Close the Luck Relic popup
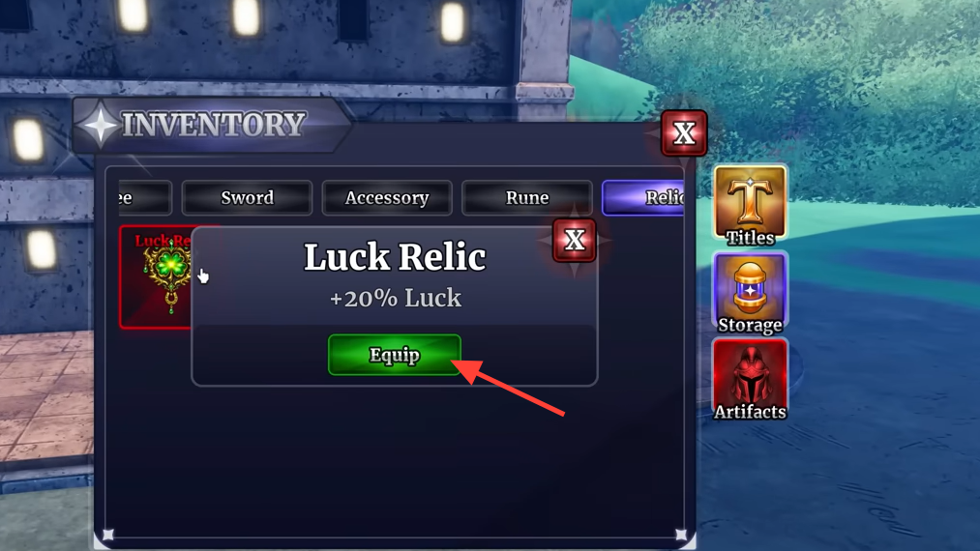Screen dimensions: 980x551 click(574, 240)
